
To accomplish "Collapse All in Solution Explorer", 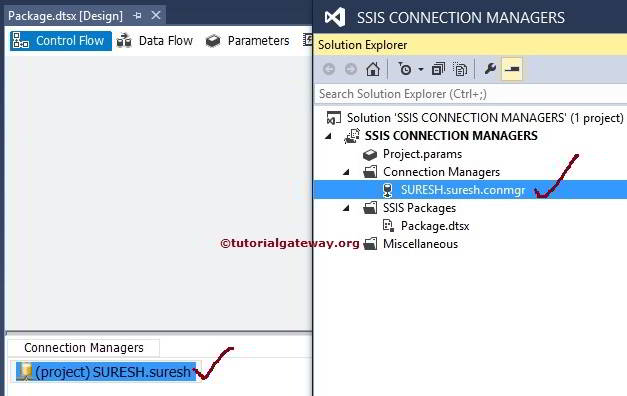I will pyautogui.click(x=438, y=69).
